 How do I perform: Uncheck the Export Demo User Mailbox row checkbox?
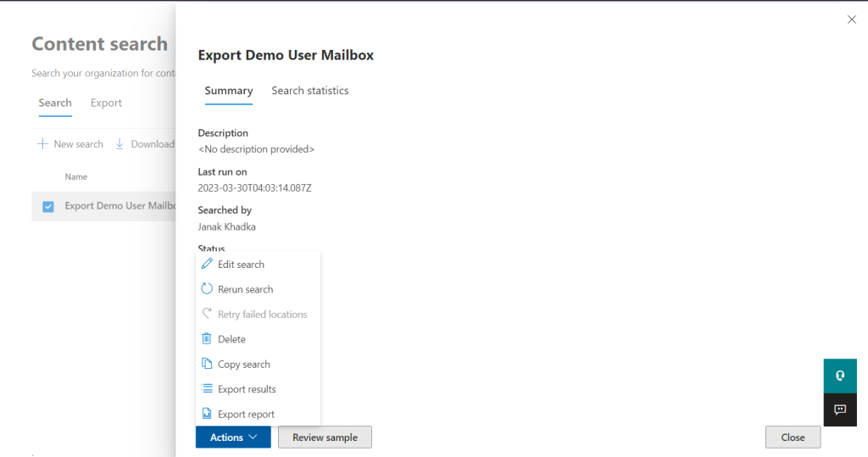tap(48, 207)
